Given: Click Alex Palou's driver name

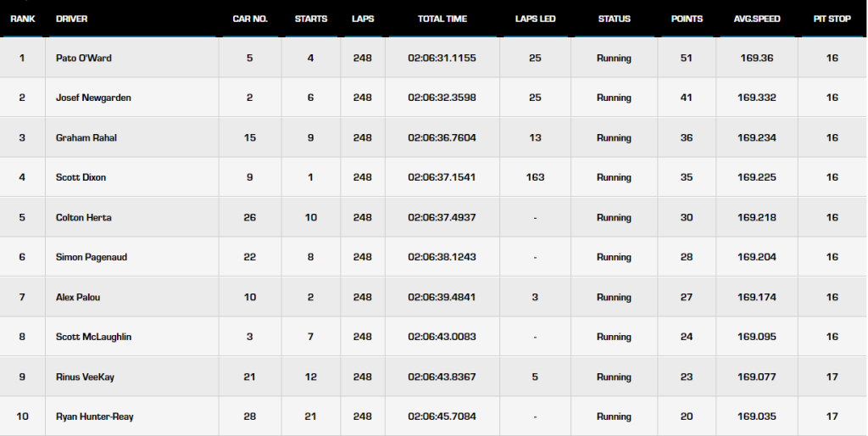Looking at the screenshot, I should (78, 298).
